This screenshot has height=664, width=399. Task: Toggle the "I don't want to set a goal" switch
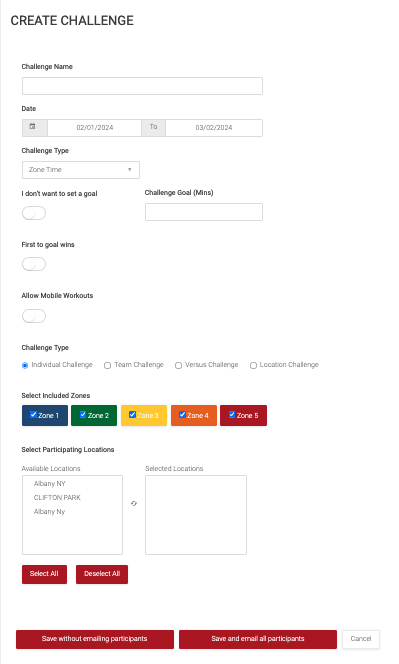tap(34, 213)
